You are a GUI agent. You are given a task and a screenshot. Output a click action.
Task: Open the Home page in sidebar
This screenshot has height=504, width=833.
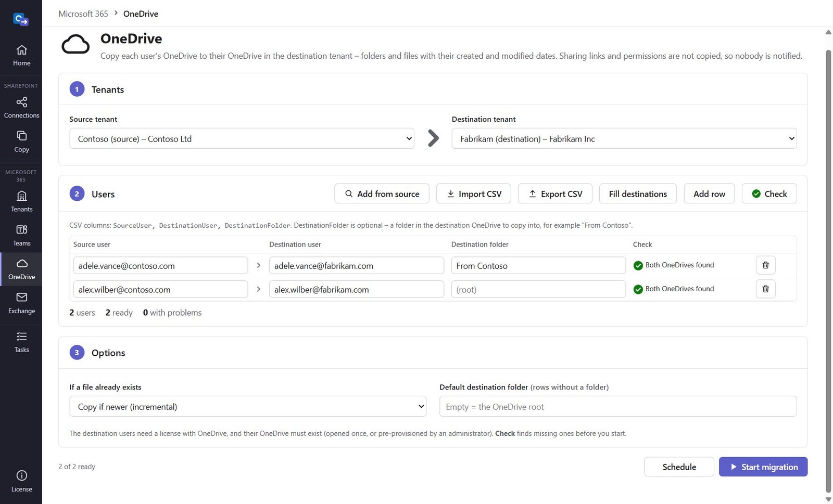point(21,56)
